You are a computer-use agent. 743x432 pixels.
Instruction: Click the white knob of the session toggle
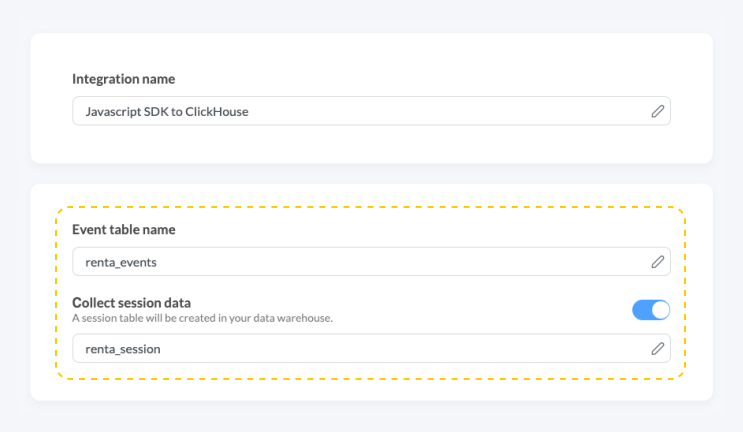(x=660, y=310)
